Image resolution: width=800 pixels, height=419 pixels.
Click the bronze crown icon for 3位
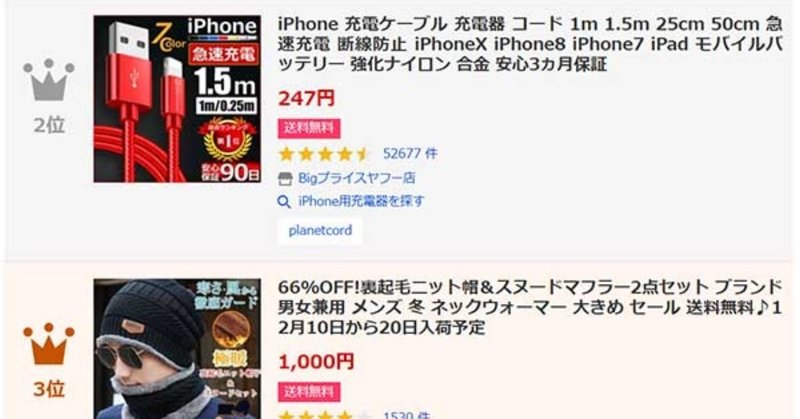tap(48, 343)
